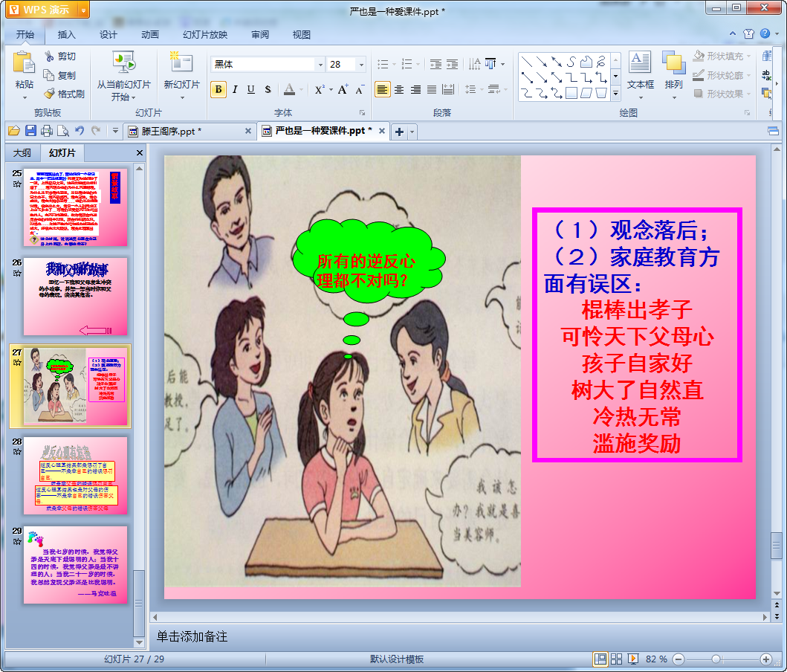Click the increase indent icon
Image resolution: width=787 pixels, height=672 pixels.
[453, 64]
